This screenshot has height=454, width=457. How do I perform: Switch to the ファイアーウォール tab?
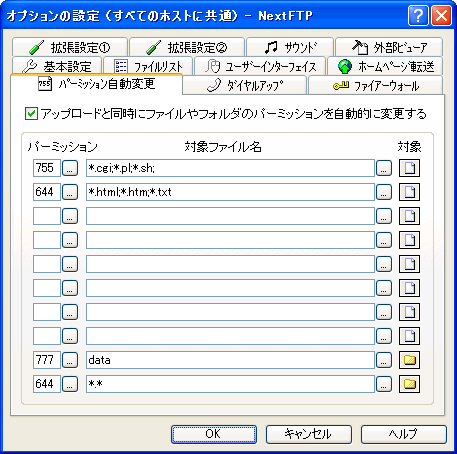[376, 86]
